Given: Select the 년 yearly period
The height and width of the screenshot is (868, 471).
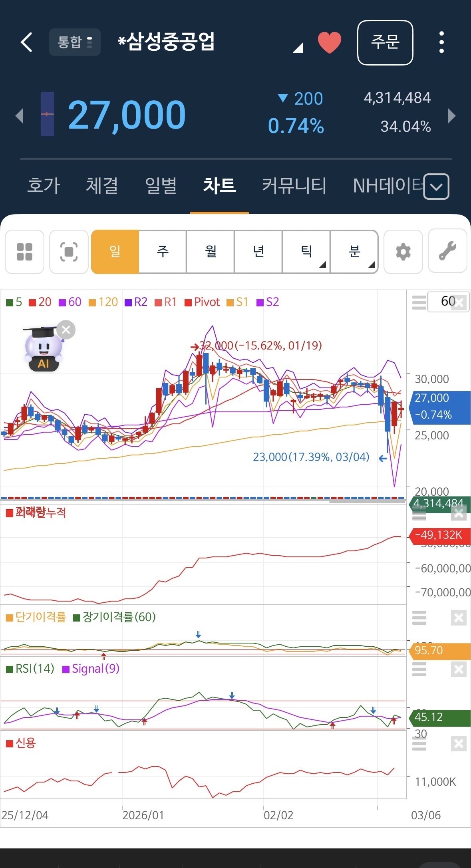Looking at the screenshot, I should [x=258, y=252].
